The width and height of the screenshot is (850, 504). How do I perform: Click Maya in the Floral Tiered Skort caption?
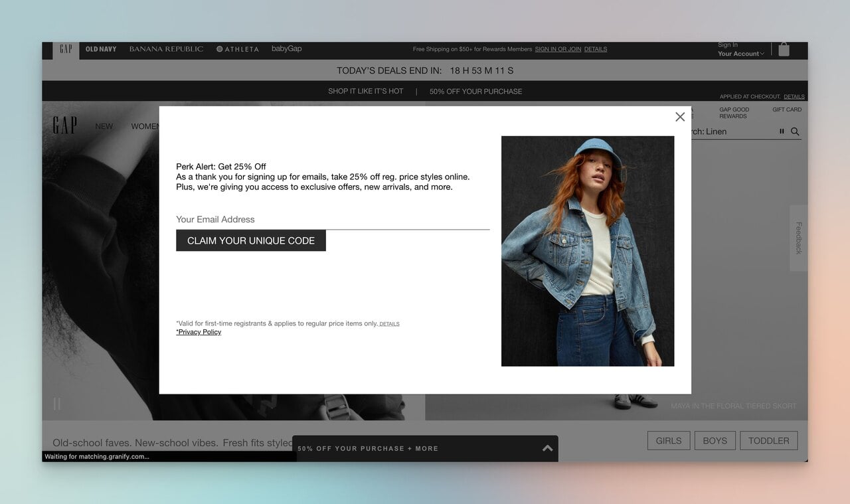[733, 406]
